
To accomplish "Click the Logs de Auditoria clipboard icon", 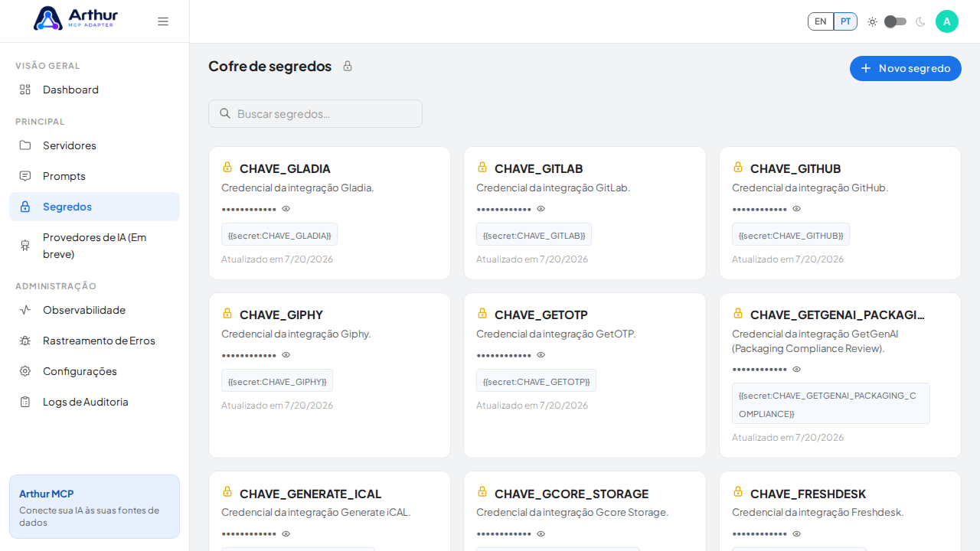I will [x=25, y=402].
